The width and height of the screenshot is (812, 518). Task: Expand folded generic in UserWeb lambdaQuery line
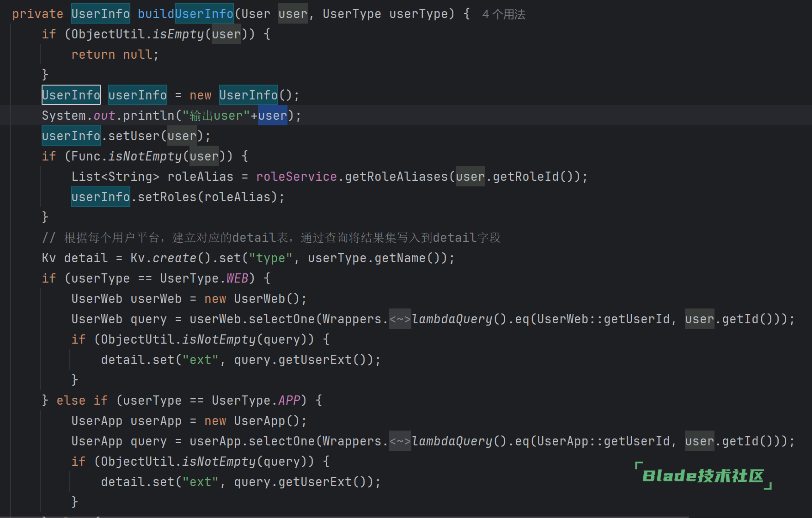(x=400, y=319)
